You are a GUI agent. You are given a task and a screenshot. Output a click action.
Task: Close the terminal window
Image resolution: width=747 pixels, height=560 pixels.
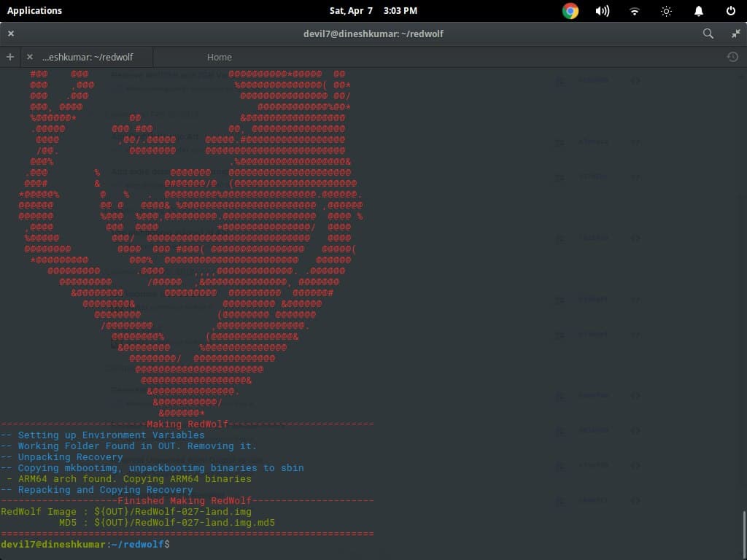coord(11,34)
